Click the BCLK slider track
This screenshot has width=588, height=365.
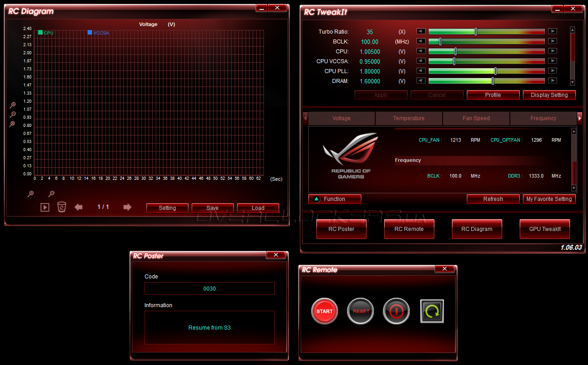coord(487,41)
